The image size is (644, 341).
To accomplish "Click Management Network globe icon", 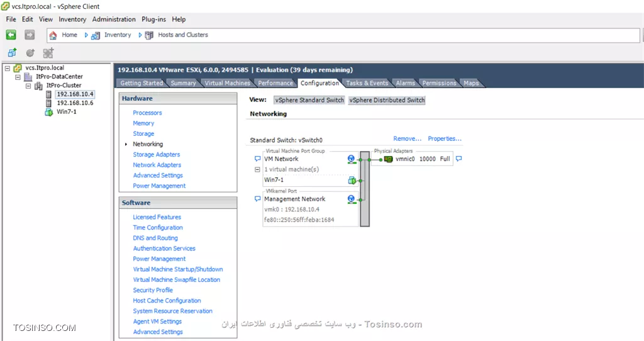I will coord(351,199).
